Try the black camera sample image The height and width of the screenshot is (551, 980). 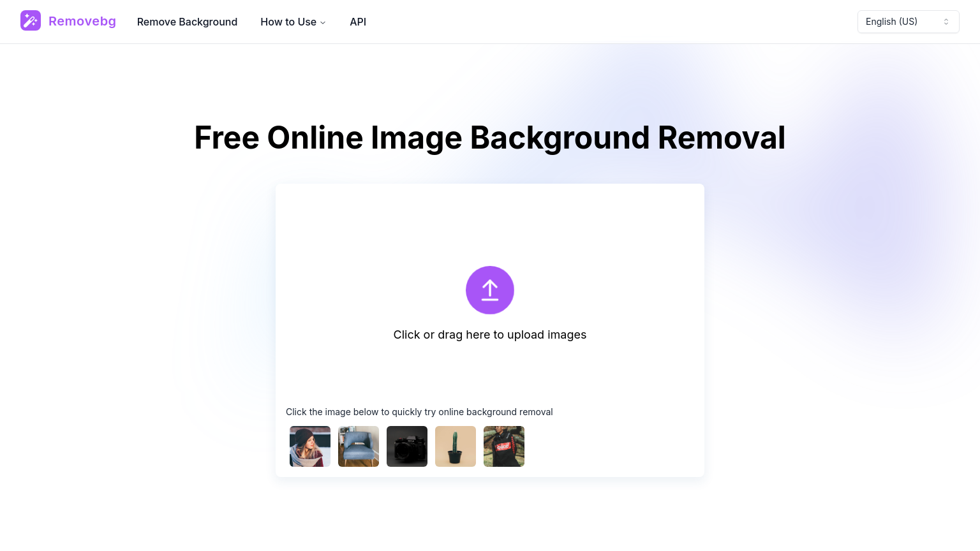407,446
